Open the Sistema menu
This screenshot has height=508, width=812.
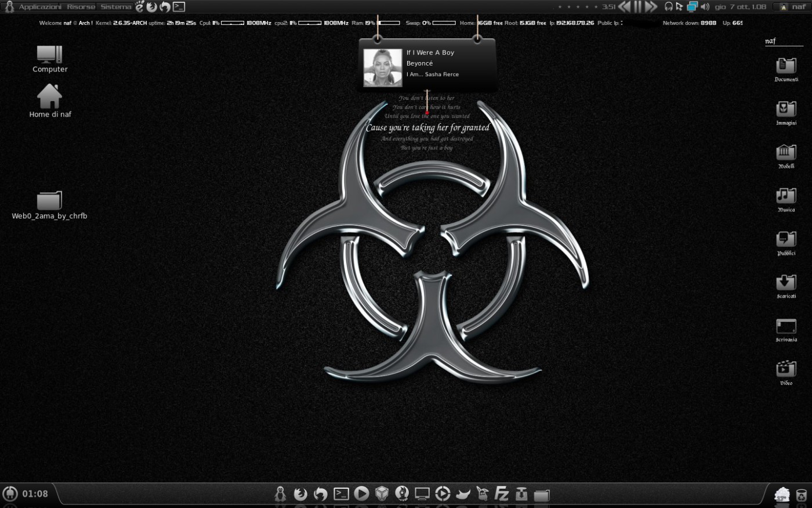tap(116, 7)
